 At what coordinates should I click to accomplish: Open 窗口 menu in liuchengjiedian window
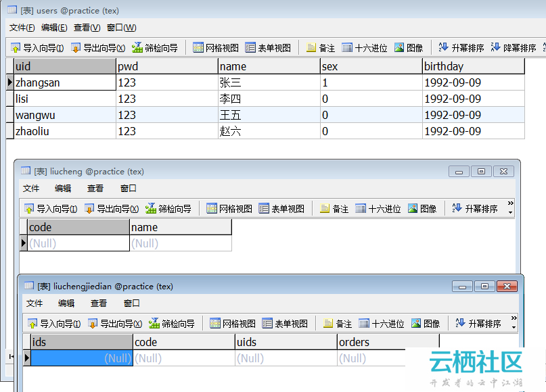click(x=132, y=303)
